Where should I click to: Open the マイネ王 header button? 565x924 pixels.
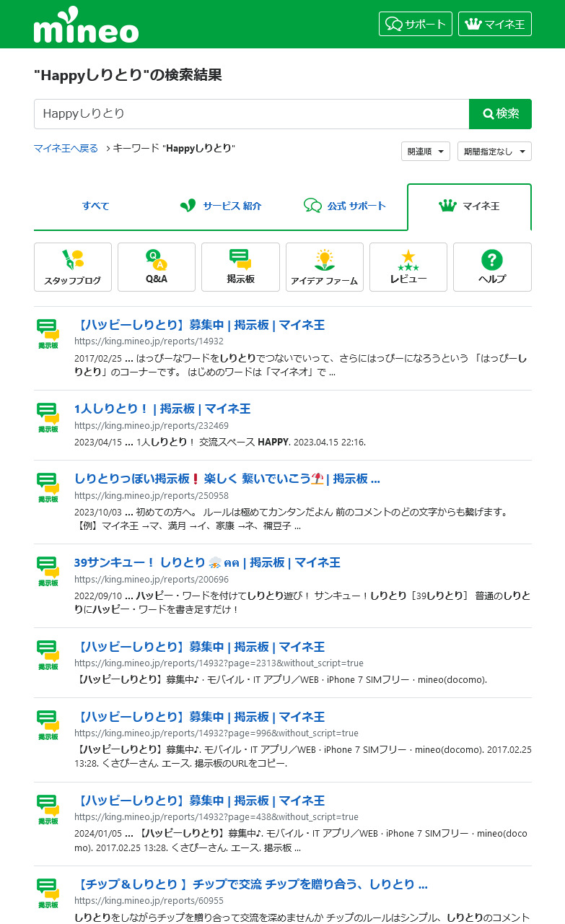tap(495, 24)
